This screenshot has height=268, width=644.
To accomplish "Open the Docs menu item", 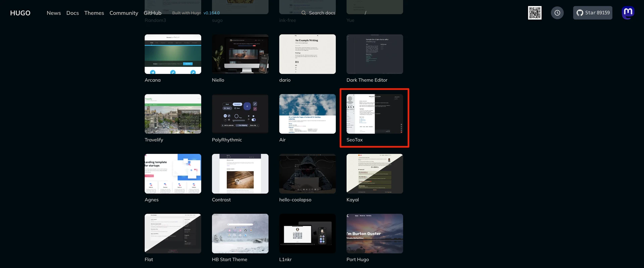I will 72,13.
